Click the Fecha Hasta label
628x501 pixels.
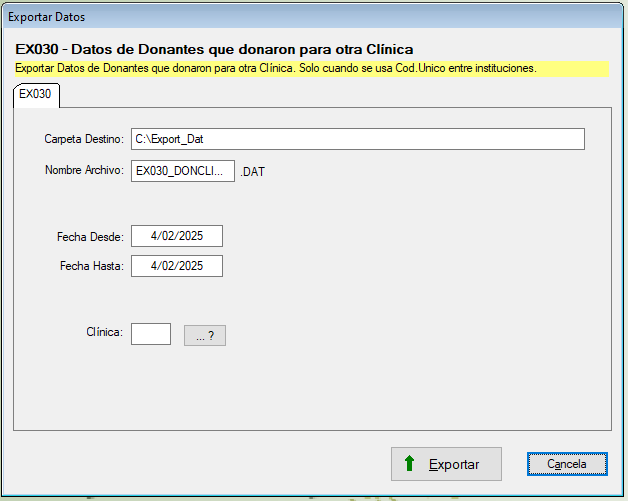pos(90,267)
